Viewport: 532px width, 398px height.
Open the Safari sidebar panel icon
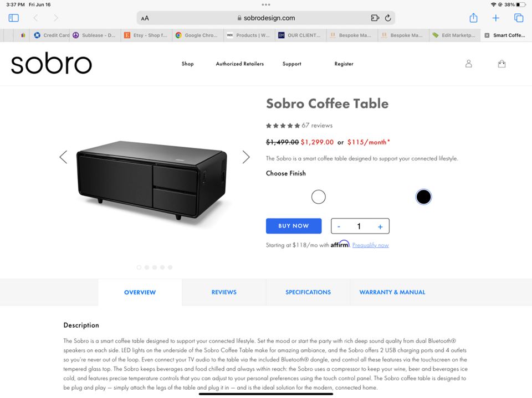(13, 18)
